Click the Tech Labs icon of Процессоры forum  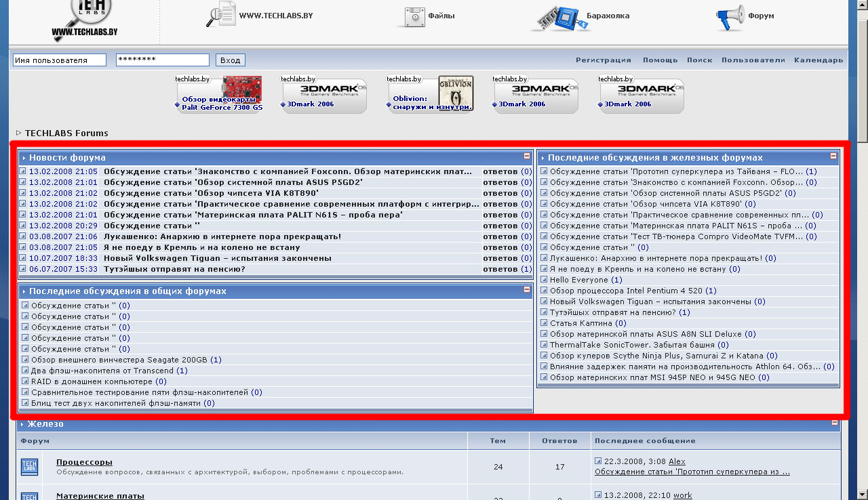click(29, 467)
